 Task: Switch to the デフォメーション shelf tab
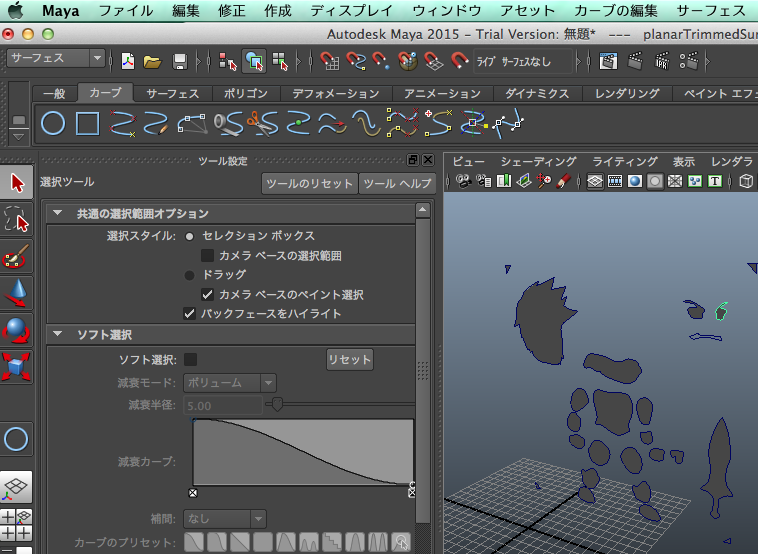coord(335,93)
